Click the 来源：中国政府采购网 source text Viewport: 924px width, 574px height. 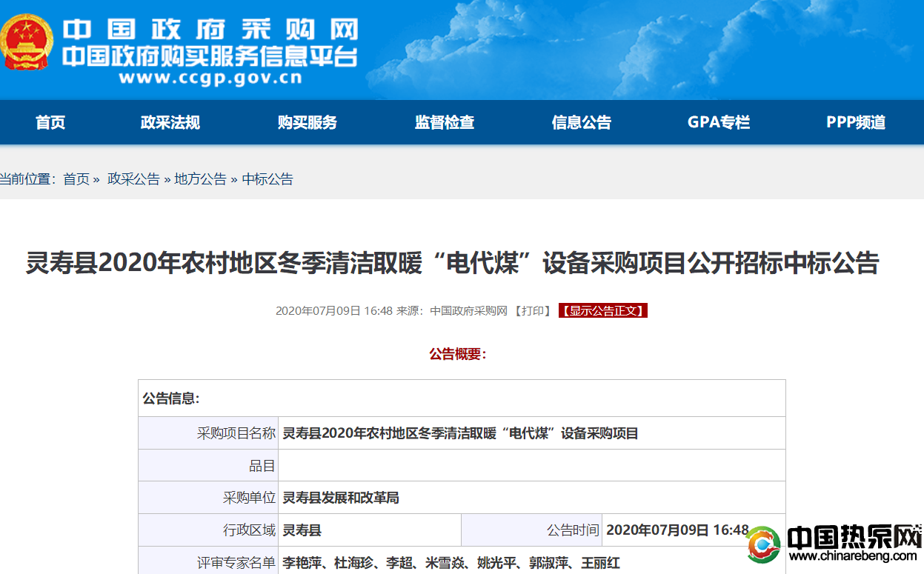[x=452, y=311]
